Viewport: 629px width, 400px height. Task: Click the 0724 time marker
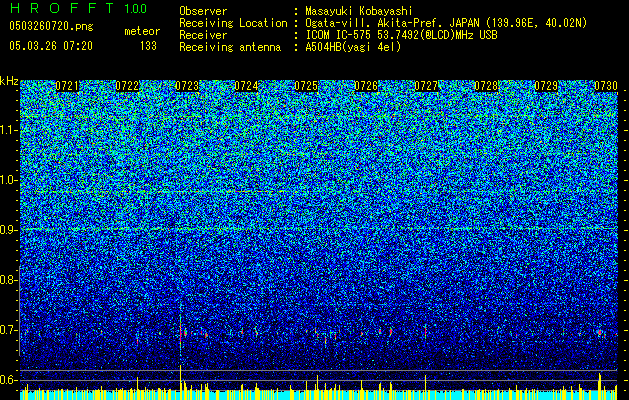point(246,86)
